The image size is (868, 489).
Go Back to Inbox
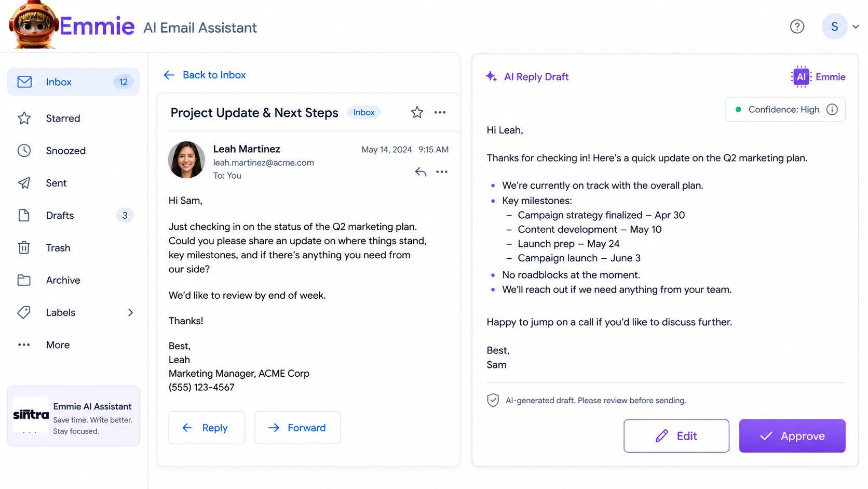click(x=205, y=75)
